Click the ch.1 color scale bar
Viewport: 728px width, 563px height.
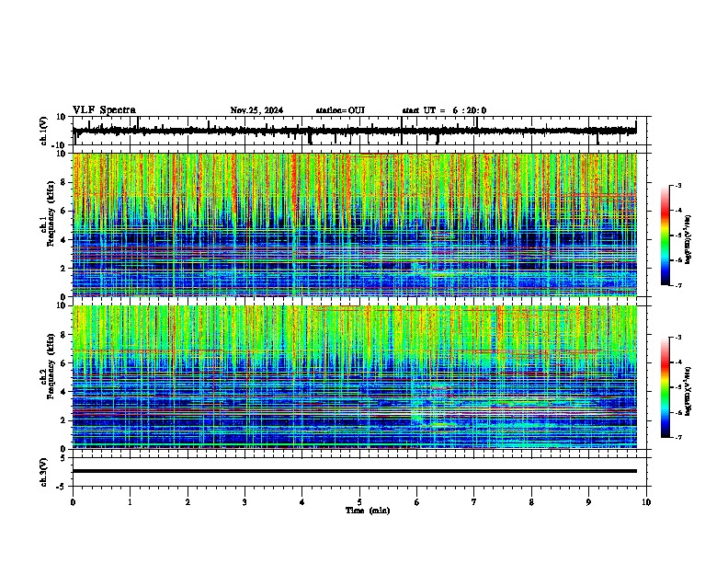[x=665, y=236]
